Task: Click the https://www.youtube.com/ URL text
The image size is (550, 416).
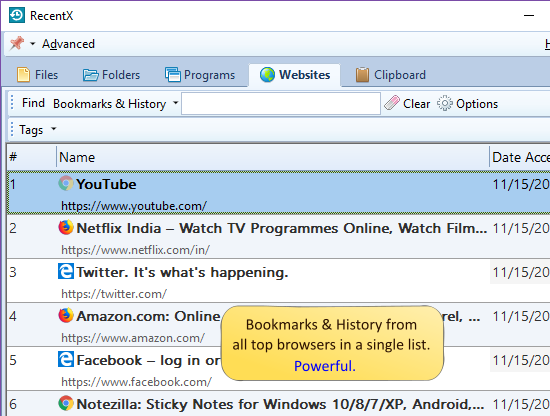Action: (x=134, y=206)
